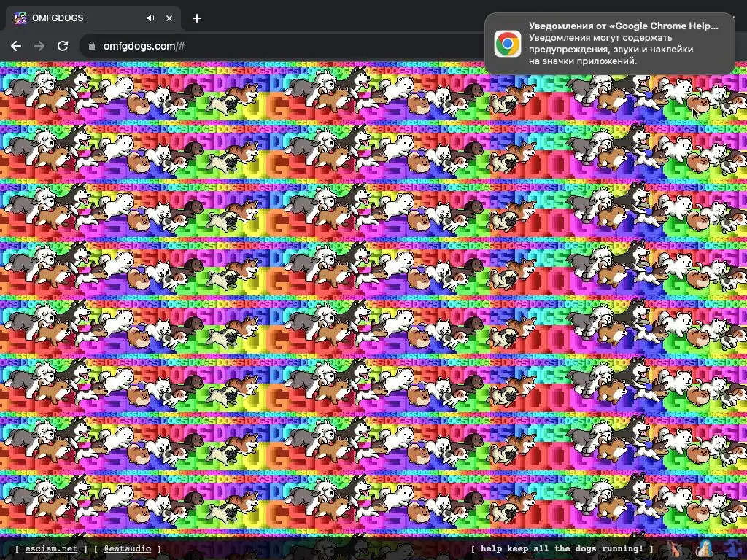The width and height of the screenshot is (747, 560).
Task: Click the Chrome logo in the notification
Action: [508, 44]
